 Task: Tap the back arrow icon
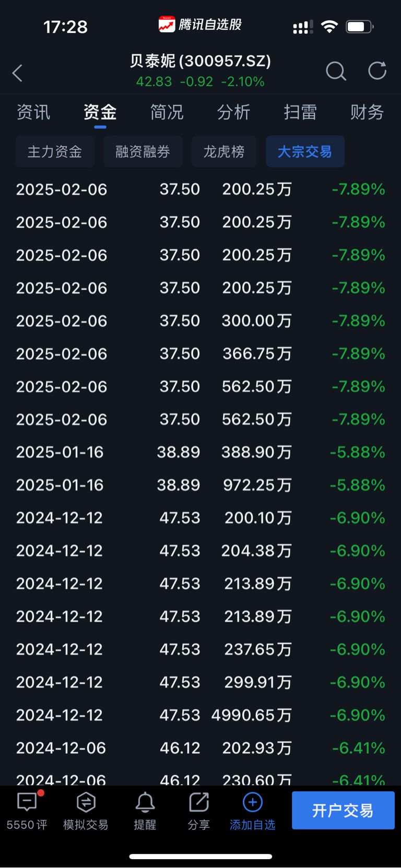pos(17,73)
